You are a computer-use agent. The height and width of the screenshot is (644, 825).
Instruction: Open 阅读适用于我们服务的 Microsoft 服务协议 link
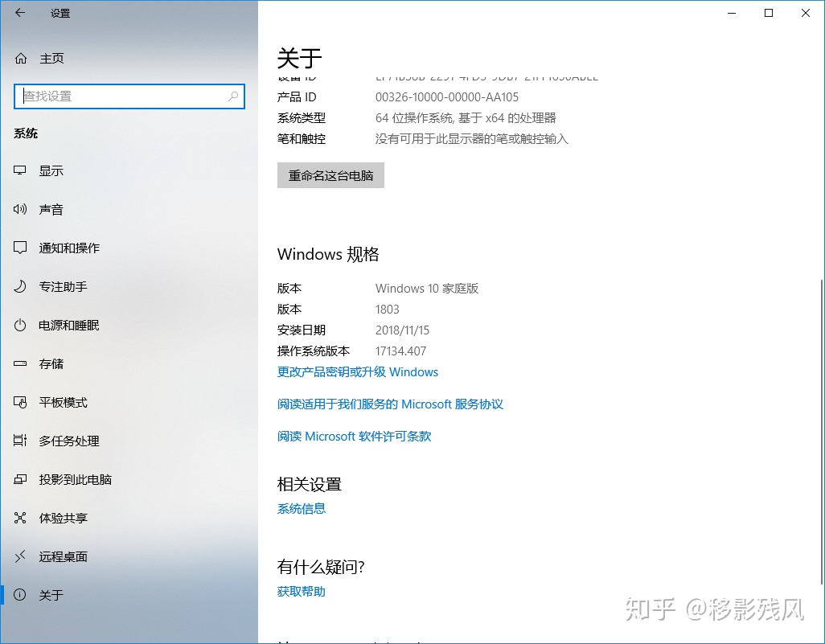coord(391,404)
